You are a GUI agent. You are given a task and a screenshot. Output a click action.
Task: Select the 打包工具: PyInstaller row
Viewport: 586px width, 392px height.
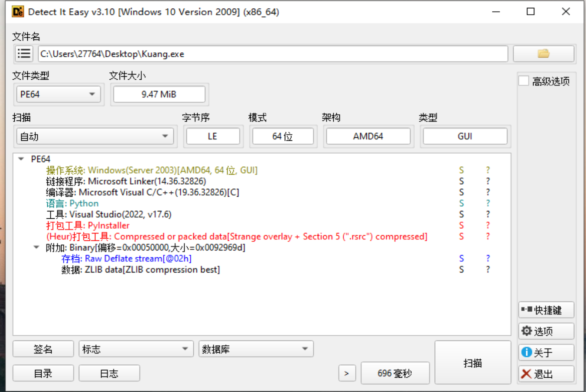[88, 225]
